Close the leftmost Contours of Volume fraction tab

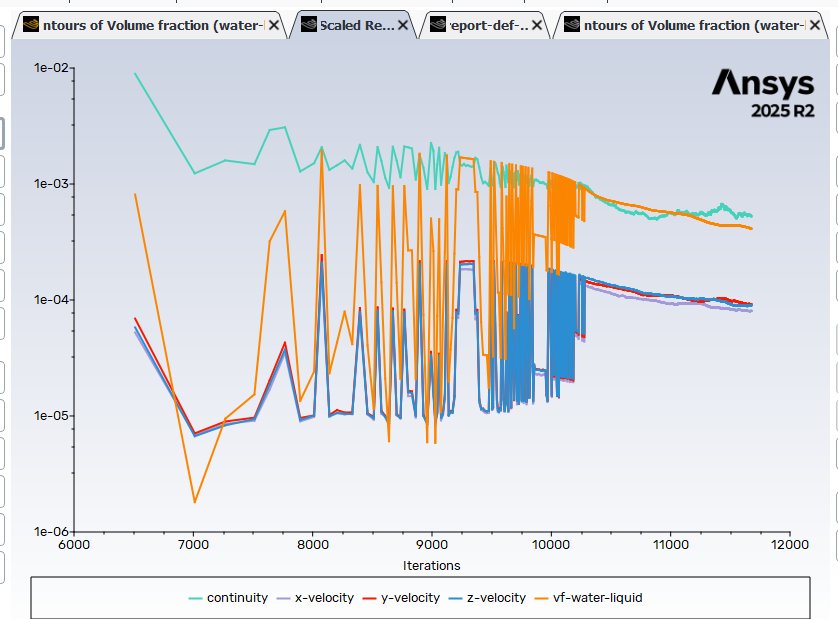[275, 26]
